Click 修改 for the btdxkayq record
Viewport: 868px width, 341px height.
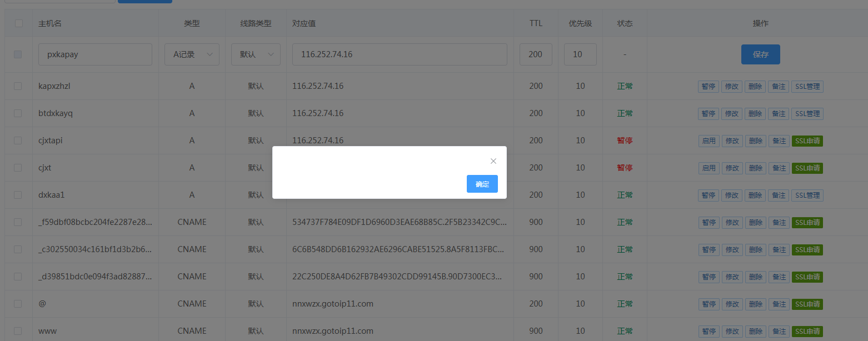pos(731,114)
